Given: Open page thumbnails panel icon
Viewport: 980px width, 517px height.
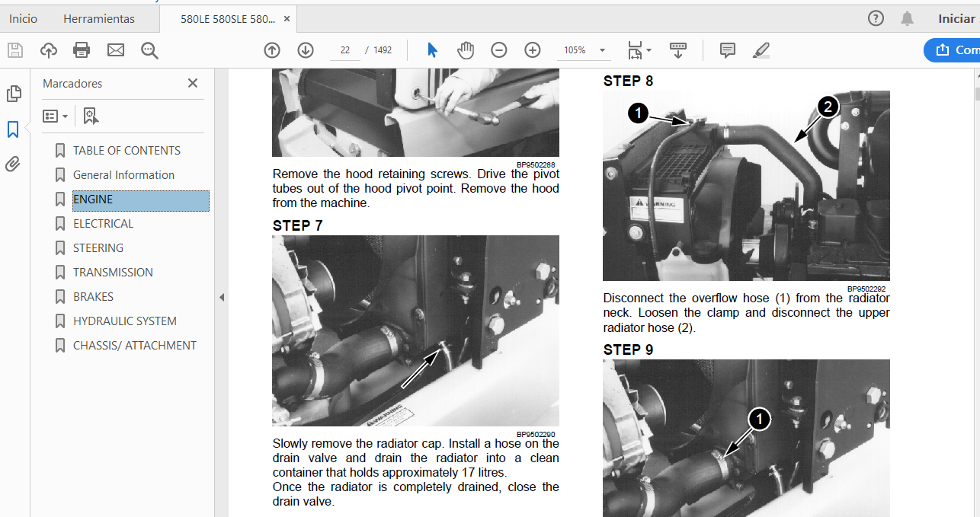Looking at the screenshot, I should tap(13, 94).
